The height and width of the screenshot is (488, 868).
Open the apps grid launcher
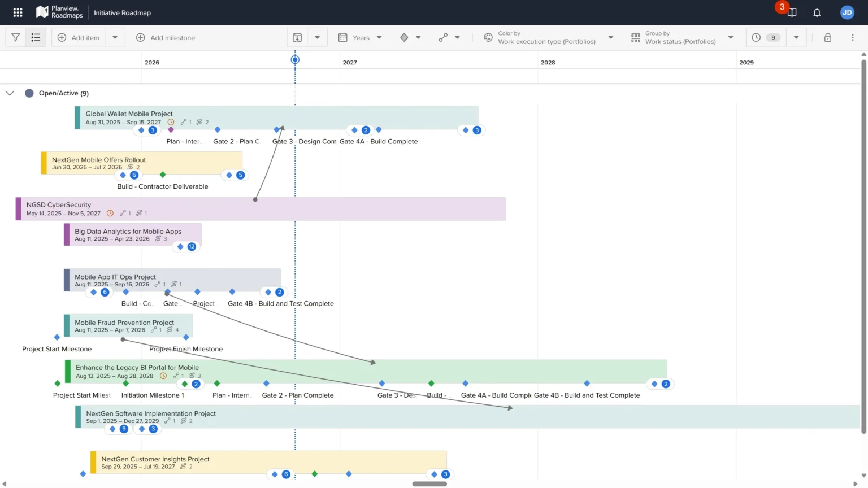[18, 12]
